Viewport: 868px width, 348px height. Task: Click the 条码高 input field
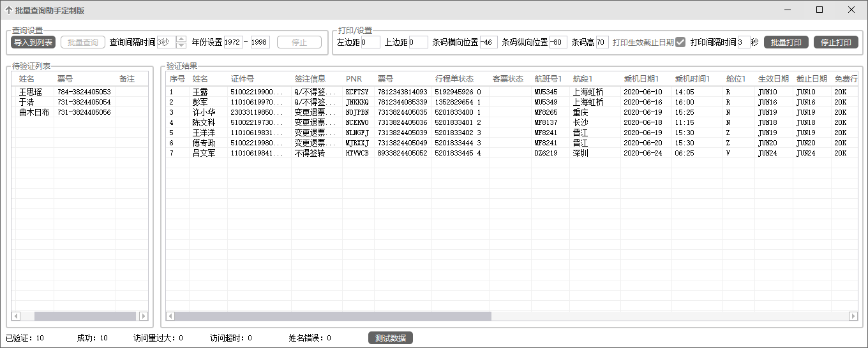(x=602, y=43)
